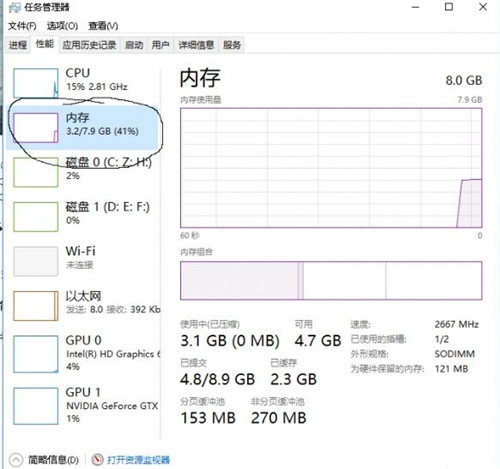Switch to the 应用历史记录 tab
The image size is (500, 469).
[x=89, y=45]
